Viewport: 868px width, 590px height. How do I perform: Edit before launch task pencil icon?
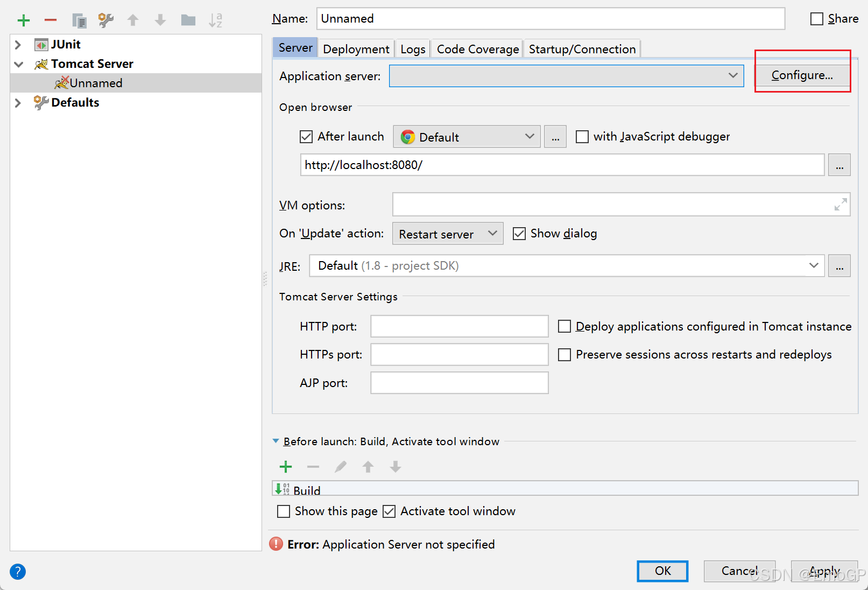click(x=341, y=467)
